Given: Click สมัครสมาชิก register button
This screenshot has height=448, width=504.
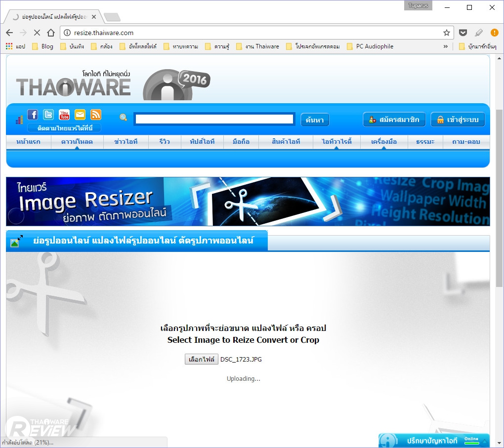Looking at the screenshot, I should (394, 120).
